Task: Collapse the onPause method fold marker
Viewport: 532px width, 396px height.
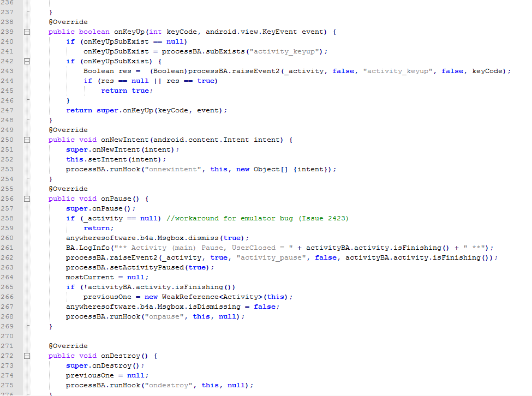Action: pyautogui.click(x=27, y=199)
